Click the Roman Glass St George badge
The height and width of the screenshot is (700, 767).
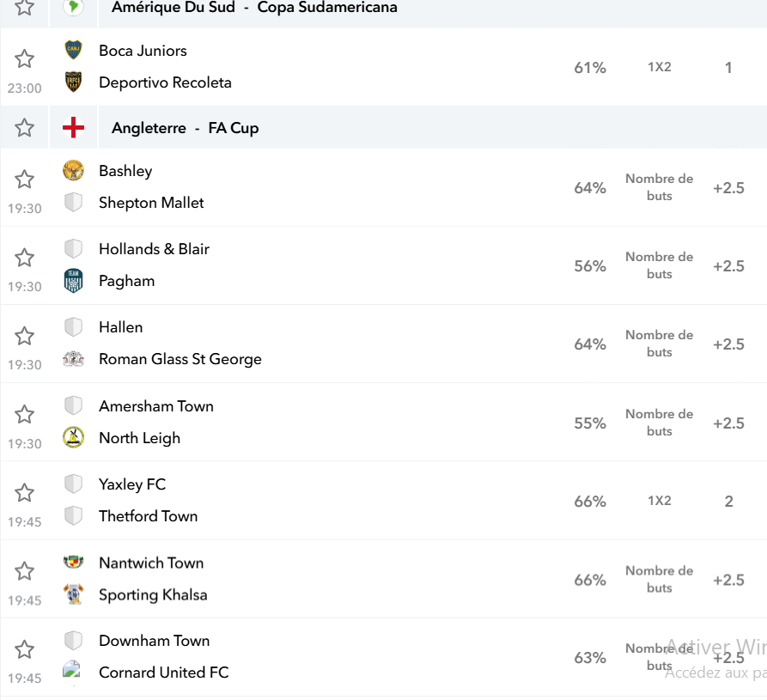73,359
